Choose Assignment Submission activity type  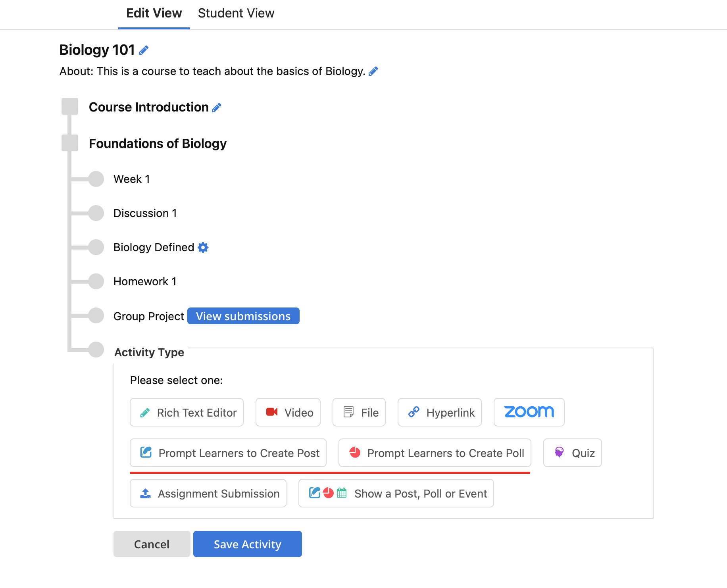208,493
